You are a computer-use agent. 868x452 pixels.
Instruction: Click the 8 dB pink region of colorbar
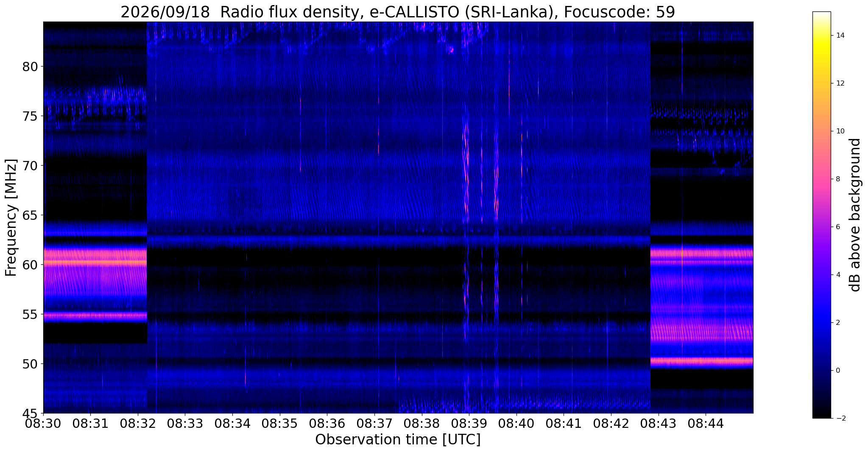(x=821, y=179)
